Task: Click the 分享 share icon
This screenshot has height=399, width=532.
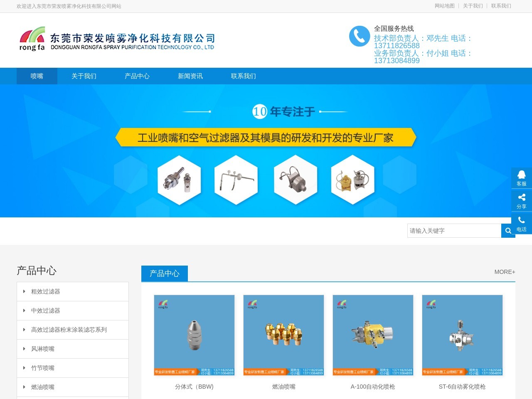Action: 521,200
